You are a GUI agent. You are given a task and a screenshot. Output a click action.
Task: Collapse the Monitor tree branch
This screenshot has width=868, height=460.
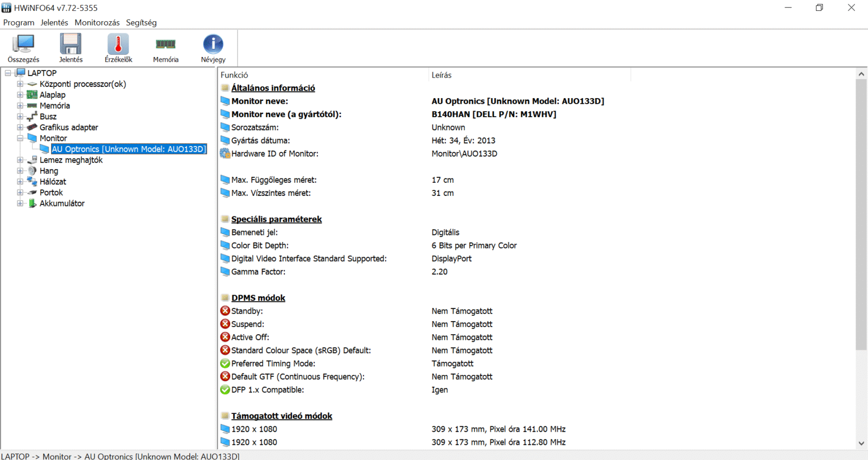[20, 138]
